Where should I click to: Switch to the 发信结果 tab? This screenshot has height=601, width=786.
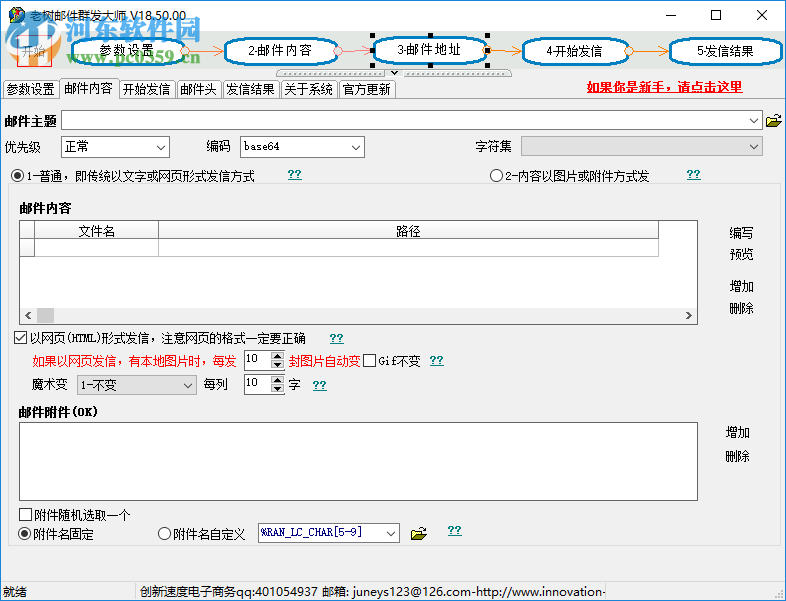(251, 89)
